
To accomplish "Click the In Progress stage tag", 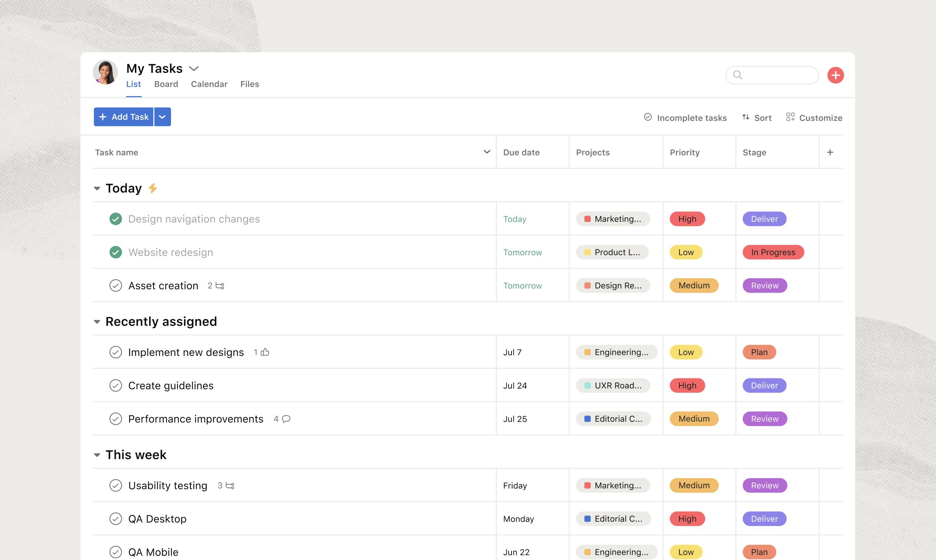I will point(773,252).
